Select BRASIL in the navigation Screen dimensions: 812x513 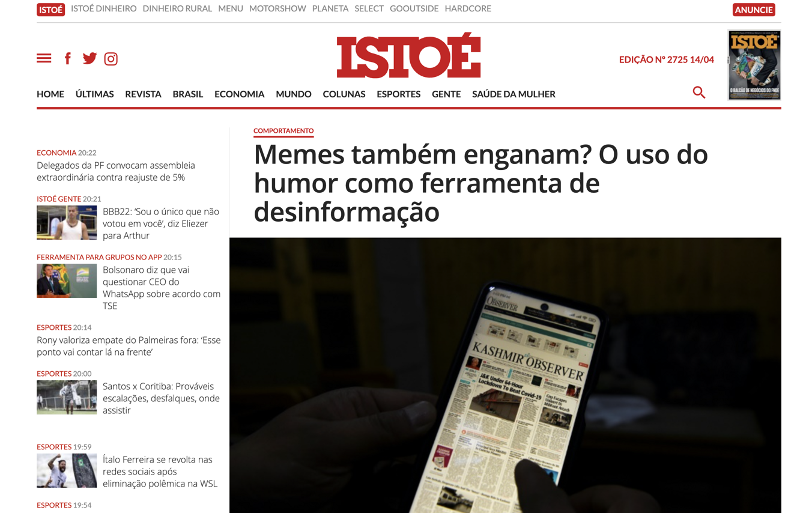(187, 94)
